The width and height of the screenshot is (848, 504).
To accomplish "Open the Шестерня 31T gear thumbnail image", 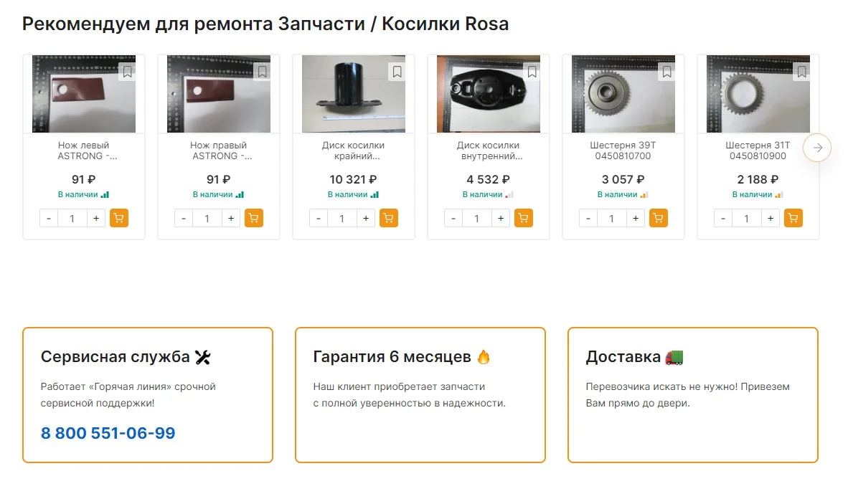I will coord(758,95).
